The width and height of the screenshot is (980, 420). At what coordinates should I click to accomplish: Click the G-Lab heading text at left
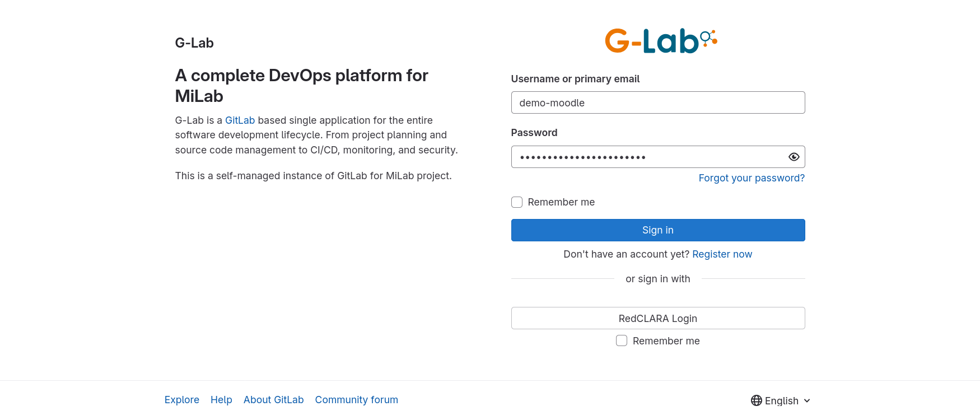pos(194,43)
